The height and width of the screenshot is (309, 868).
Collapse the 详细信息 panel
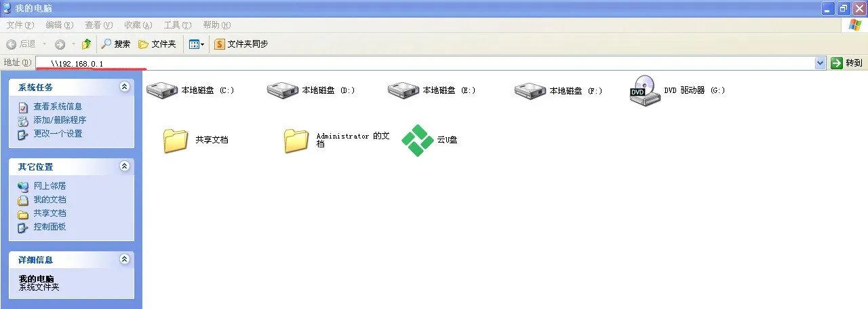(x=124, y=259)
